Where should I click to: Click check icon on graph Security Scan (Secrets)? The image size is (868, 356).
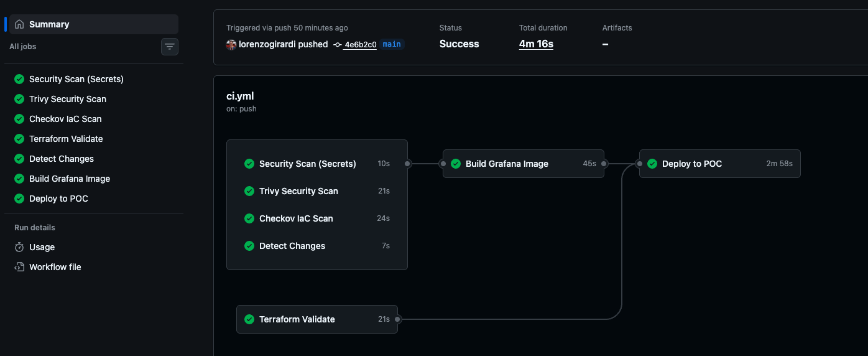[x=249, y=164]
